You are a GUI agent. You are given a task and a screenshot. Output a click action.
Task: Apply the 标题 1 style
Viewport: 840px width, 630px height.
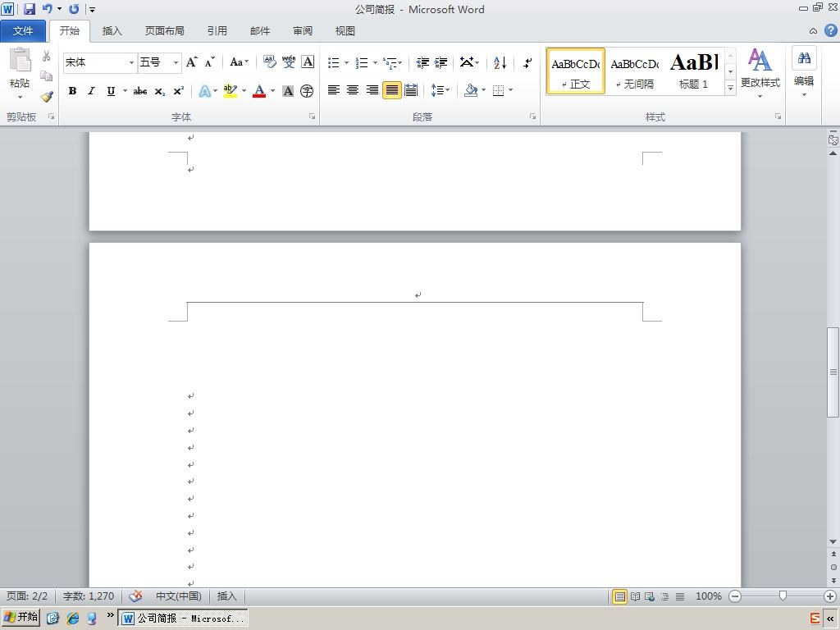pos(694,71)
